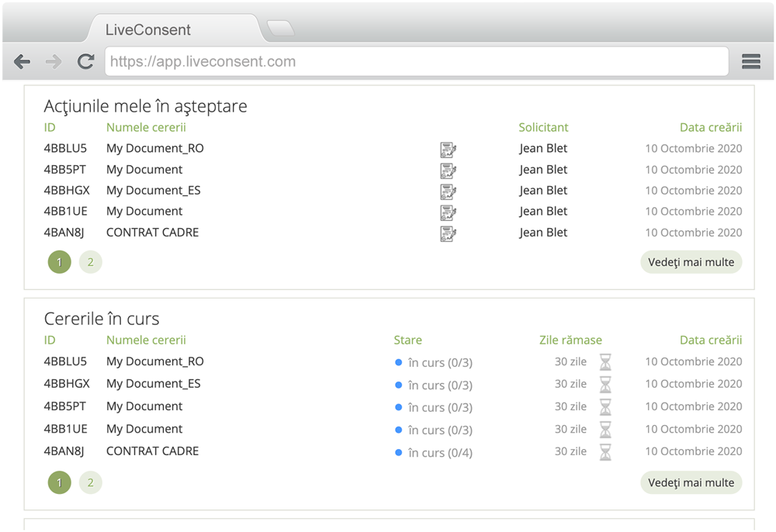Click Vedeţi mai multe under Cererile în curs
Image resolution: width=776 pixels, height=532 pixels.
click(691, 482)
